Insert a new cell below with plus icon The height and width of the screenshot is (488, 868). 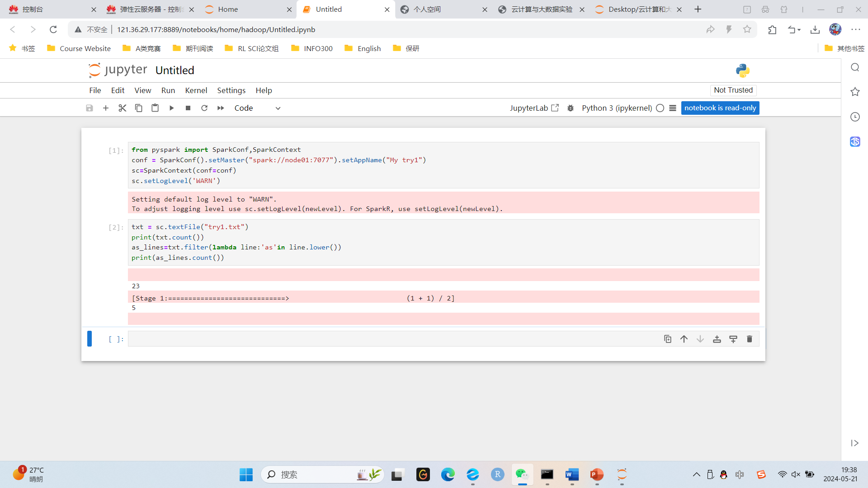[x=106, y=108]
